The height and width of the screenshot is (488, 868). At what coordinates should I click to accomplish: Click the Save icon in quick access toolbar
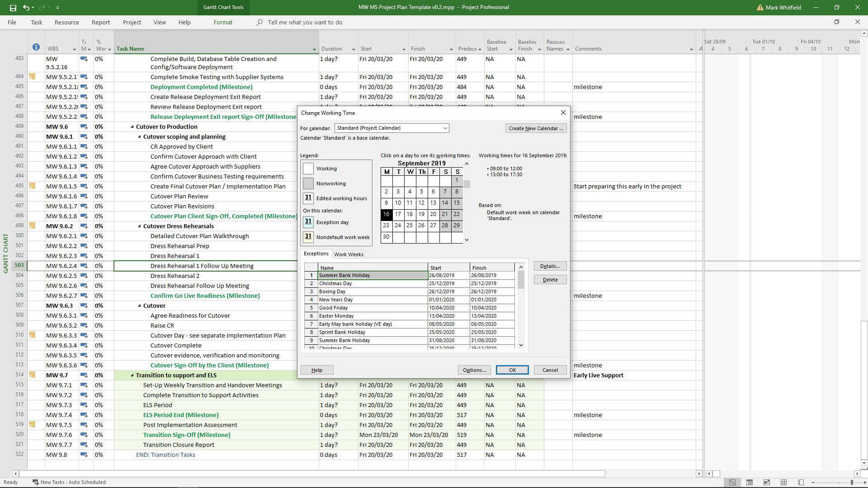tap(13, 8)
